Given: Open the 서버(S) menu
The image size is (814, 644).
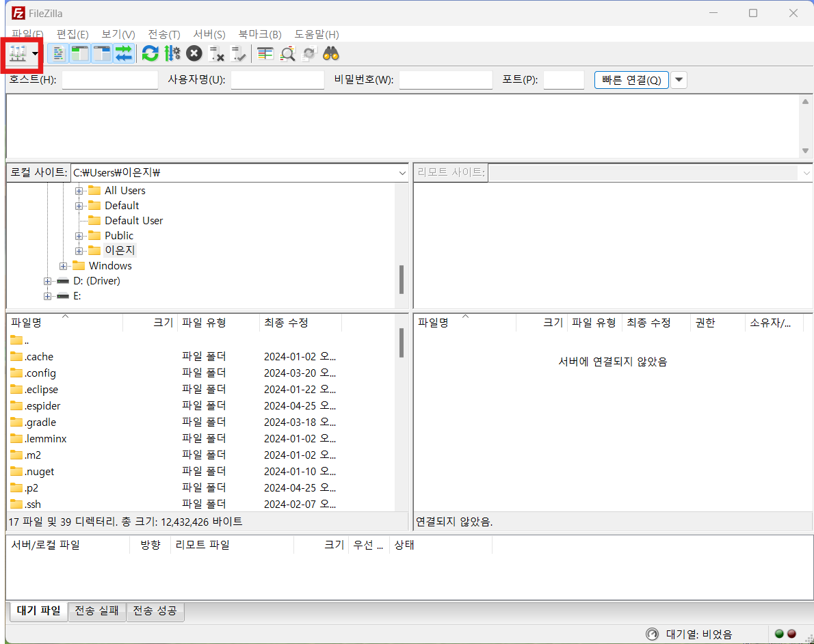Looking at the screenshot, I should [x=209, y=34].
